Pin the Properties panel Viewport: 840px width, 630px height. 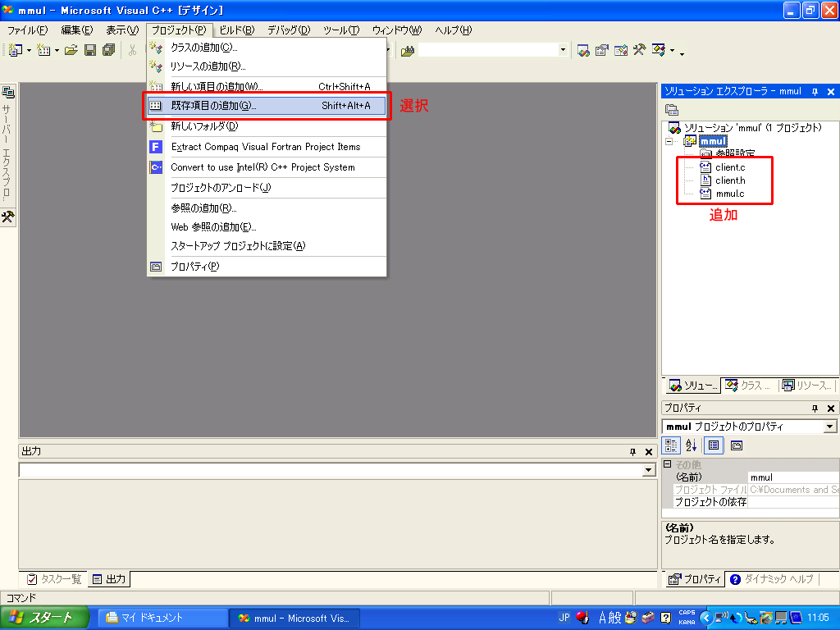[x=815, y=409]
